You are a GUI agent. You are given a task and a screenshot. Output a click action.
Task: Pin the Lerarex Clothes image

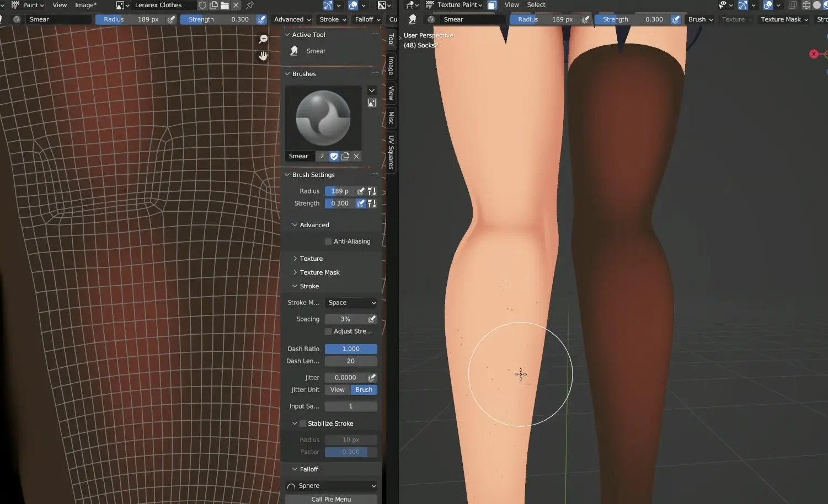pos(250,5)
